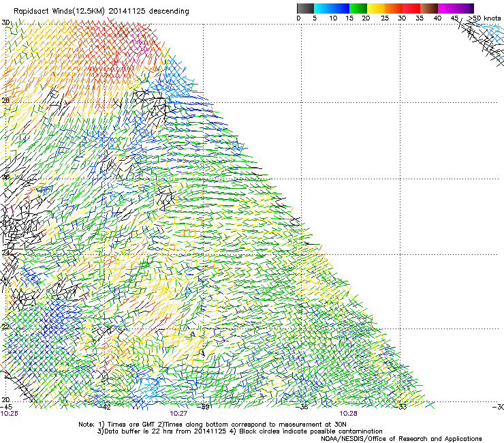Image resolution: width=504 pixels, height=443 pixels.
Task: Click the '>50 knots' legend label
Action: tap(484, 18)
